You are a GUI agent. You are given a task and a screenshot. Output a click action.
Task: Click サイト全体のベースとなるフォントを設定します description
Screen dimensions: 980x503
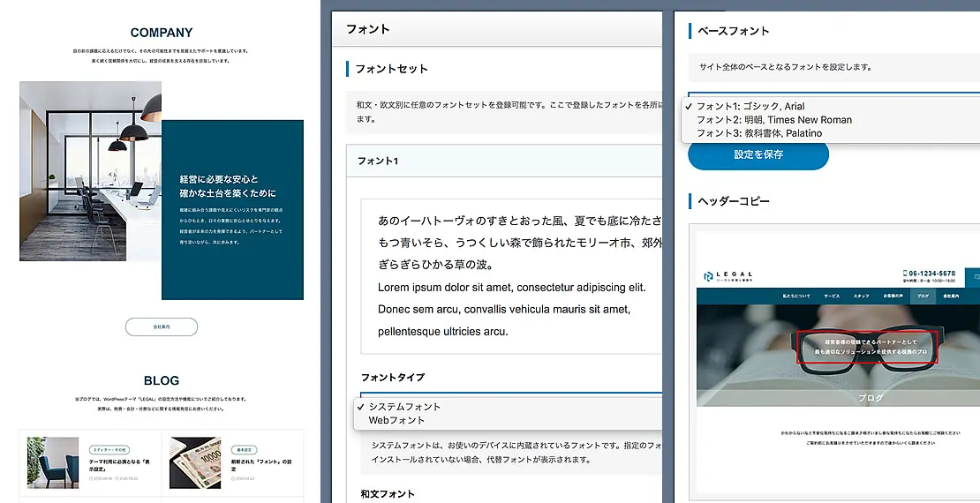[786, 67]
